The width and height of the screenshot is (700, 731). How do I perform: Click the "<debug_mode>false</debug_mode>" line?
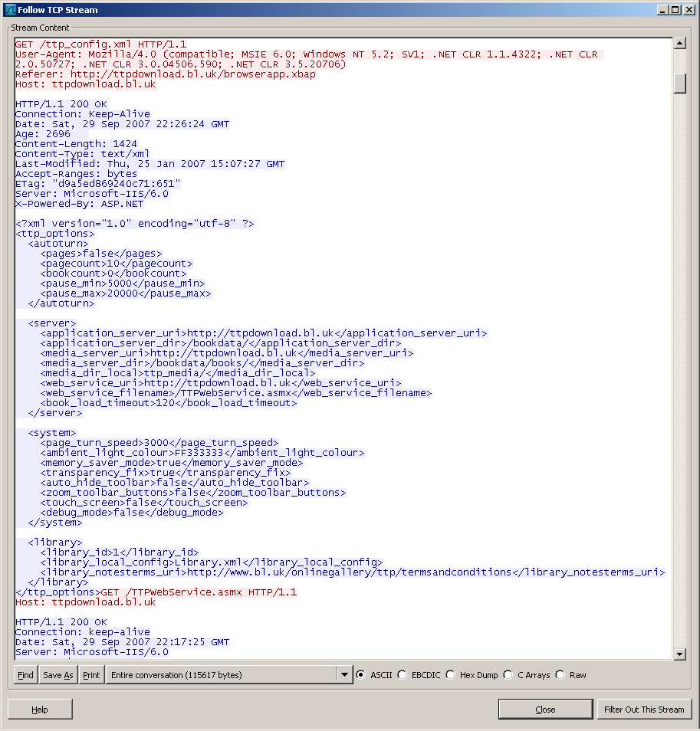click(x=132, y=513)
